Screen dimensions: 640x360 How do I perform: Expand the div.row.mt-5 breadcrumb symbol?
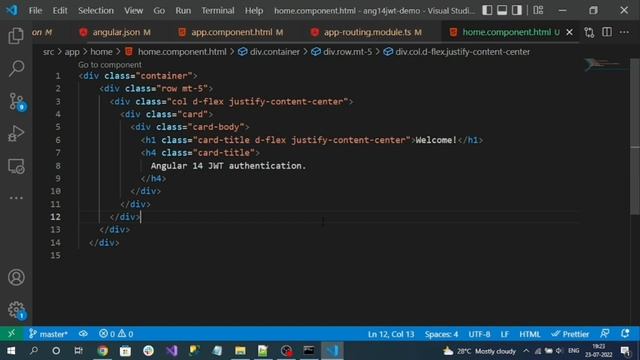tap(342, 52)
